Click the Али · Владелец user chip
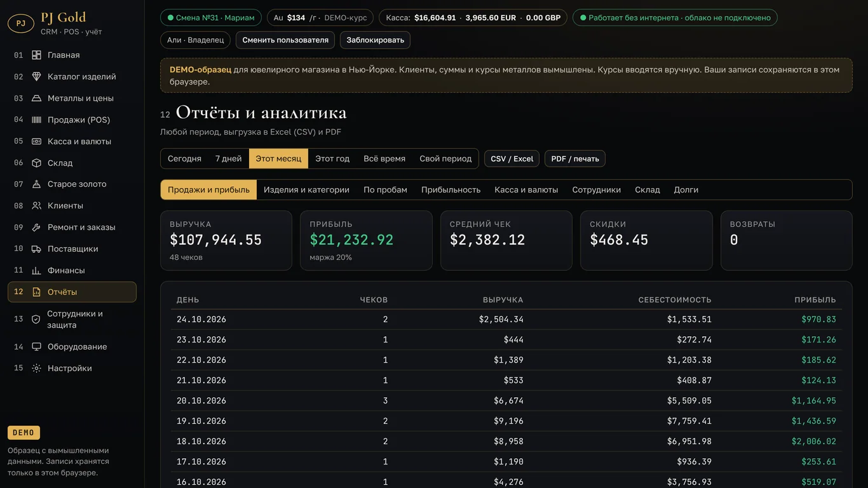Image resolution: width=868 pixels, height=488 pixels. coord(195,40)
